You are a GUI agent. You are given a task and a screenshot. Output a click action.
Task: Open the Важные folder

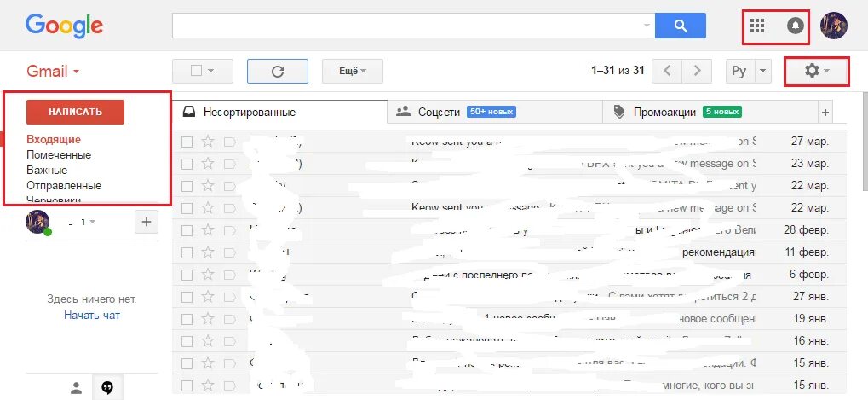(x=47, y=170)
